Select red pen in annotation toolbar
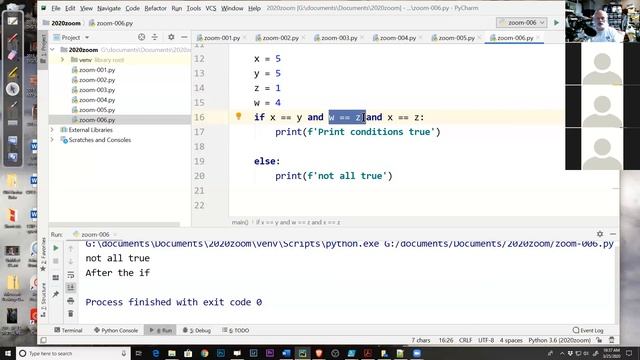 [12, 39]
